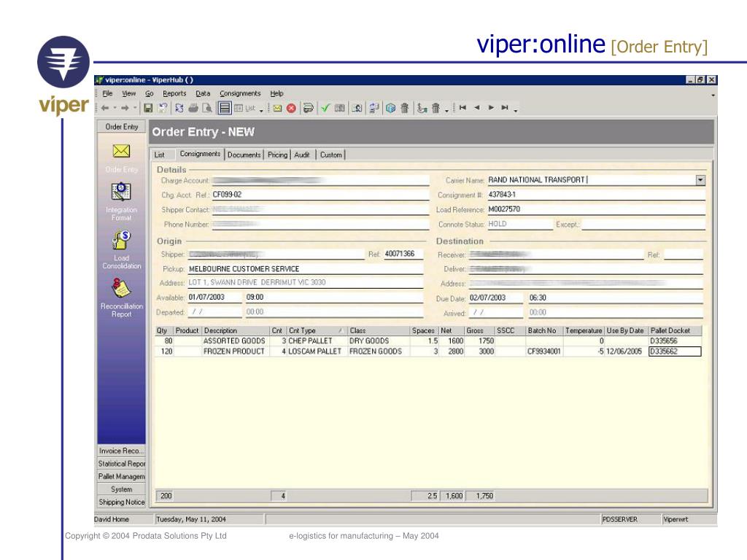Save the order with the floppy disk icon
This screenshot has height=560, width=747.
click(x=148, y=108)
